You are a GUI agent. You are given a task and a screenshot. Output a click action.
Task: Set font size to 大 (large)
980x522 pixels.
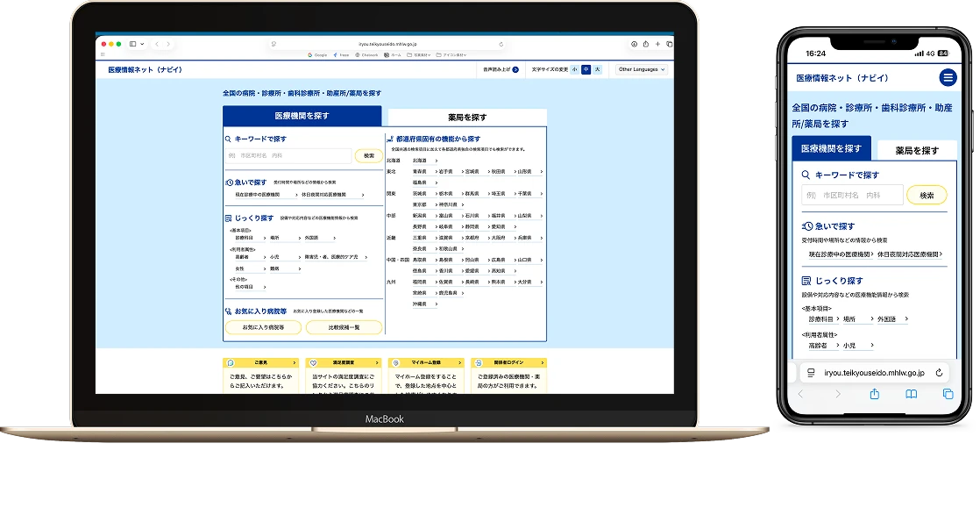click(598, 69)
